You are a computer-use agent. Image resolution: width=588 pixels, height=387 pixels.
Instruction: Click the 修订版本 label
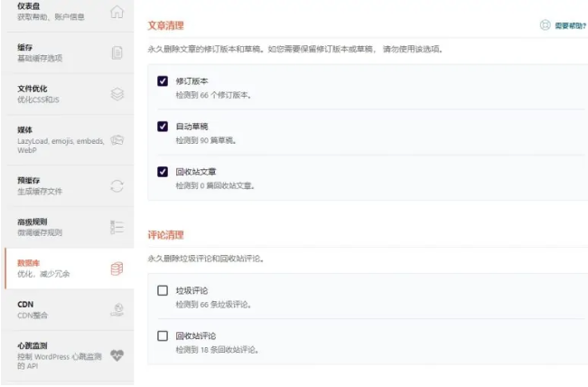[x=191, y=81]
